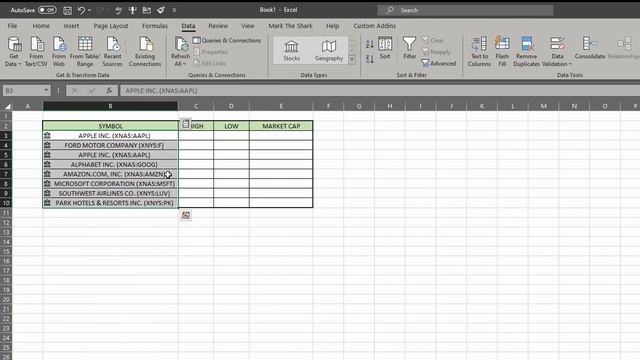Image resolution: width=640 pixels, height=360 pixels.
Task: Open the Sort dialog
Action: [x=385, y=48]
